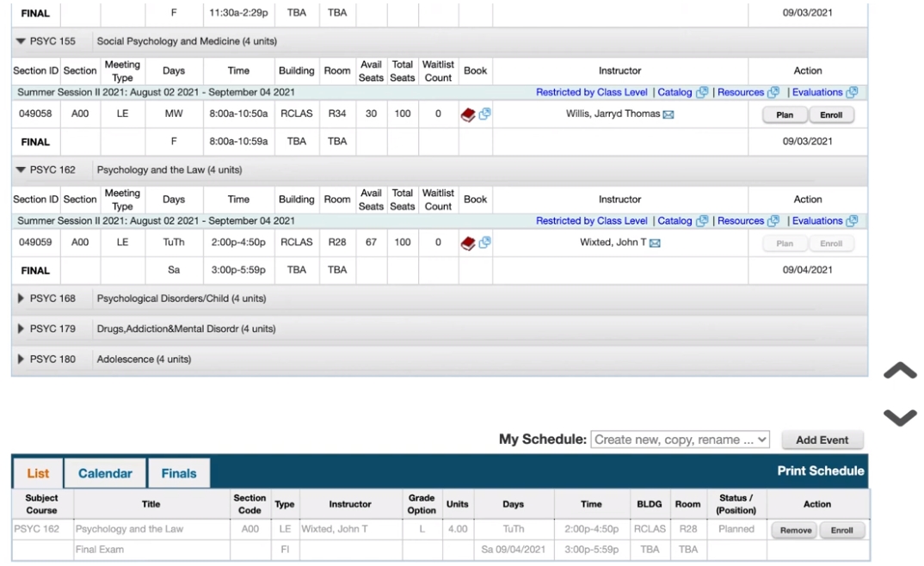Enroll in PSYC 162 from schedule list
The width and height of the screenshot is (924, 566).
pyautogui.click(x=841, y=530)
